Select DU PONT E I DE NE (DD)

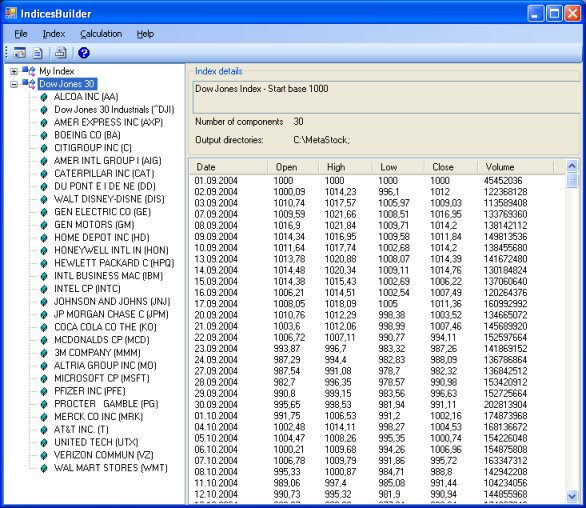(105, 186)
